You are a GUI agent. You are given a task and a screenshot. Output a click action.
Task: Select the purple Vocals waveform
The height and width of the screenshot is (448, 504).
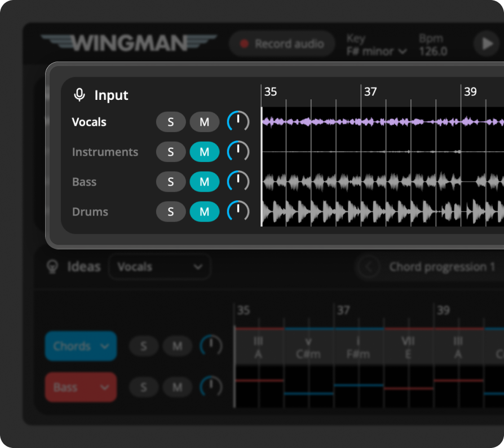[382, 122]
